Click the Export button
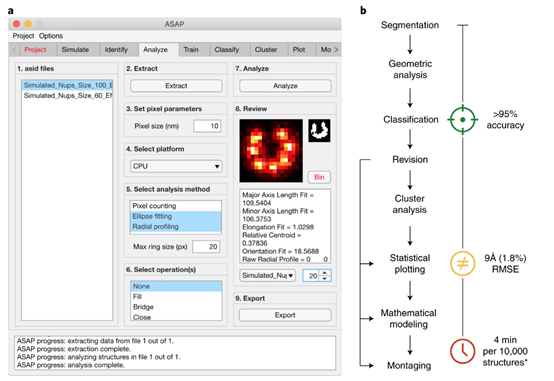This screenshot has width=554, height=381. click(285, 315)
